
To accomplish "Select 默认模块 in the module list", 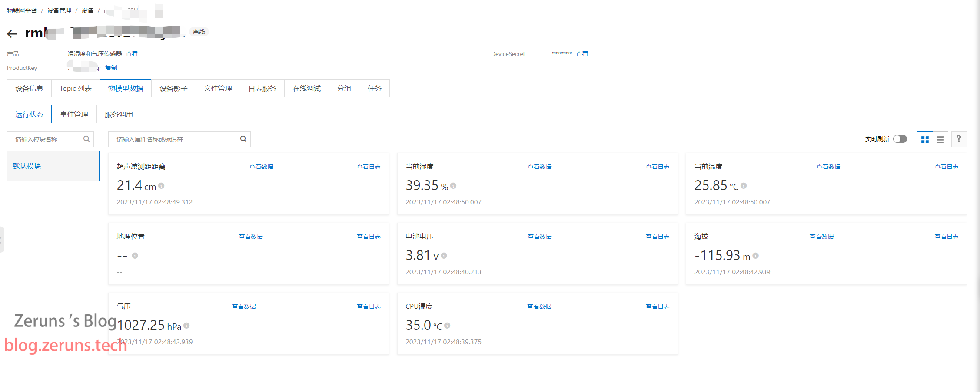I will point(27,166).
